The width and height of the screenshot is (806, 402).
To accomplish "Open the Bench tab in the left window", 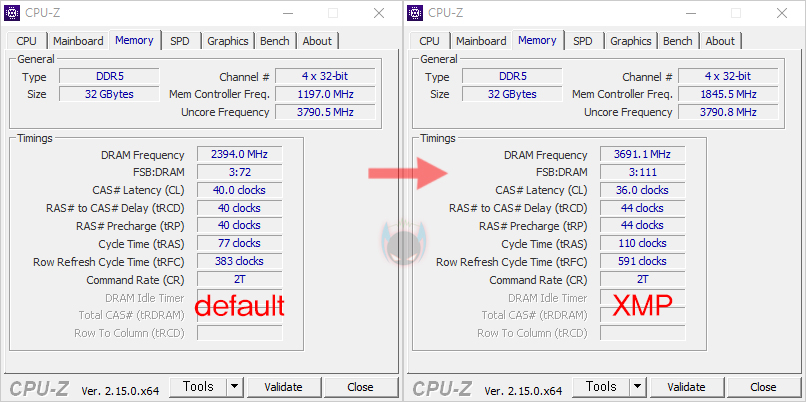I will tap(274, 41).
